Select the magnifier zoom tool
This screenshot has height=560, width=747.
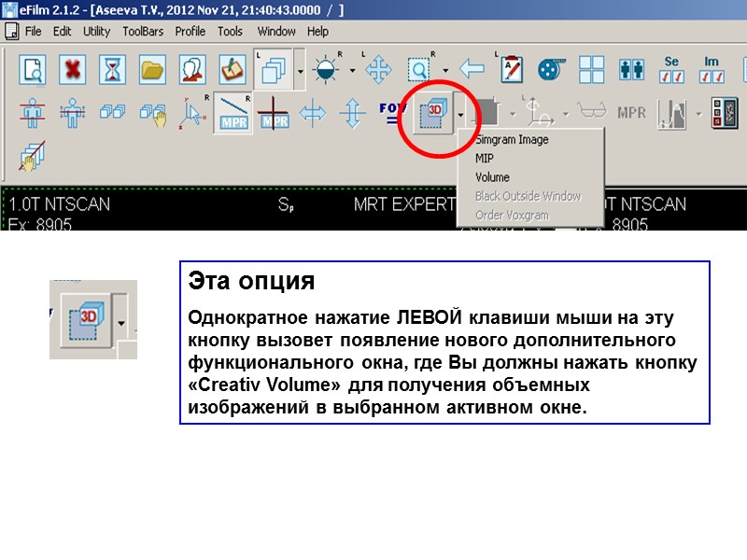point(419,70)
